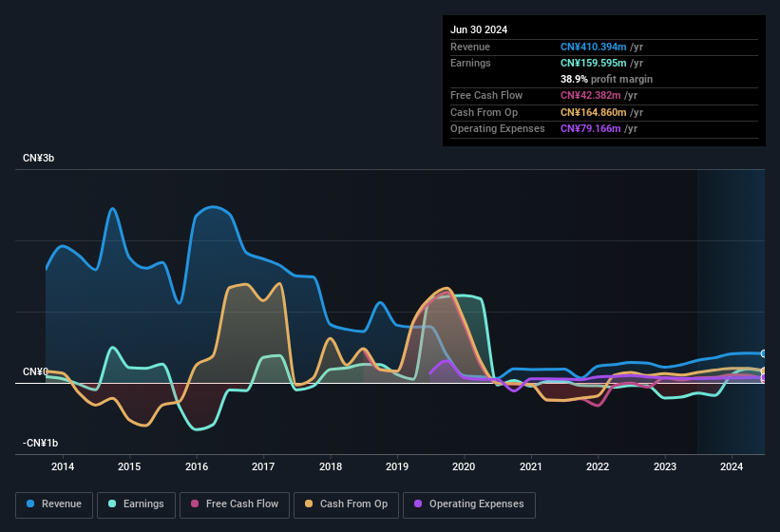Click the Earnings label in tooltip
Screen dimensions: 780x532
click(470, 63)
